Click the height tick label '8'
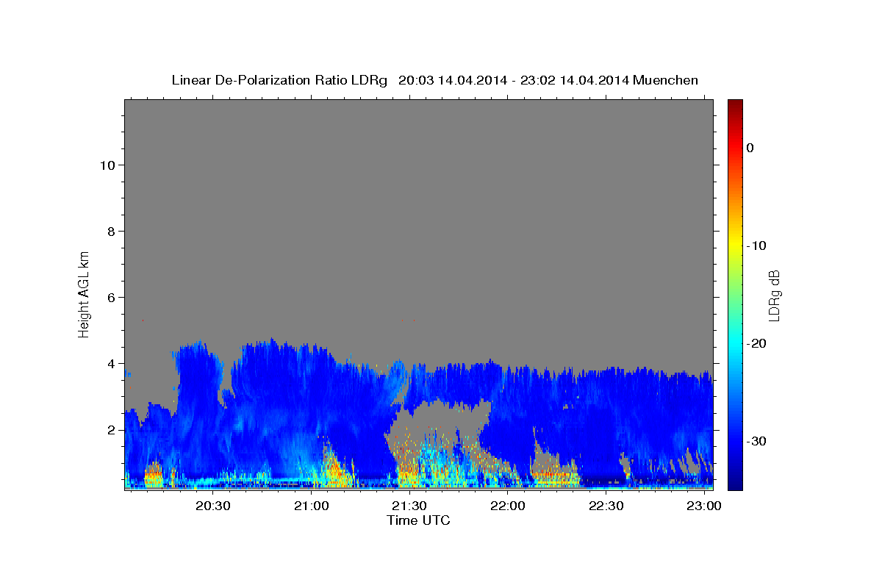 point(111,231)
